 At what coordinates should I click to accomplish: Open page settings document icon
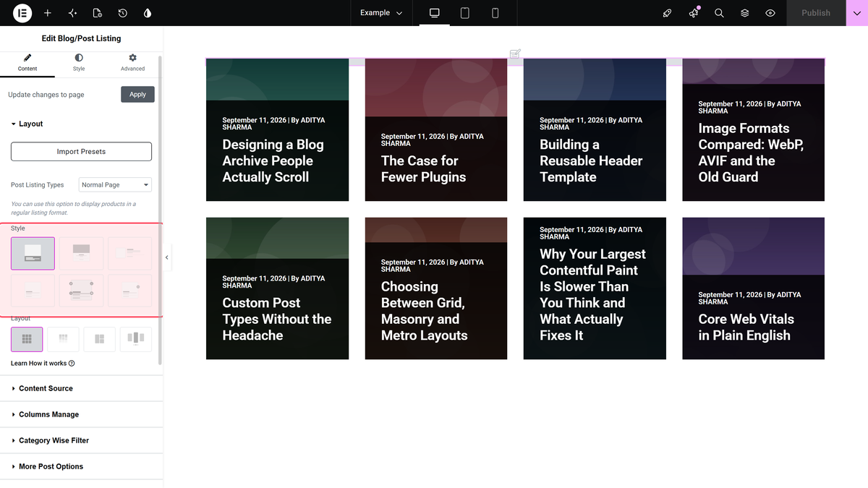pyautogui.click(x=98, y=13)
